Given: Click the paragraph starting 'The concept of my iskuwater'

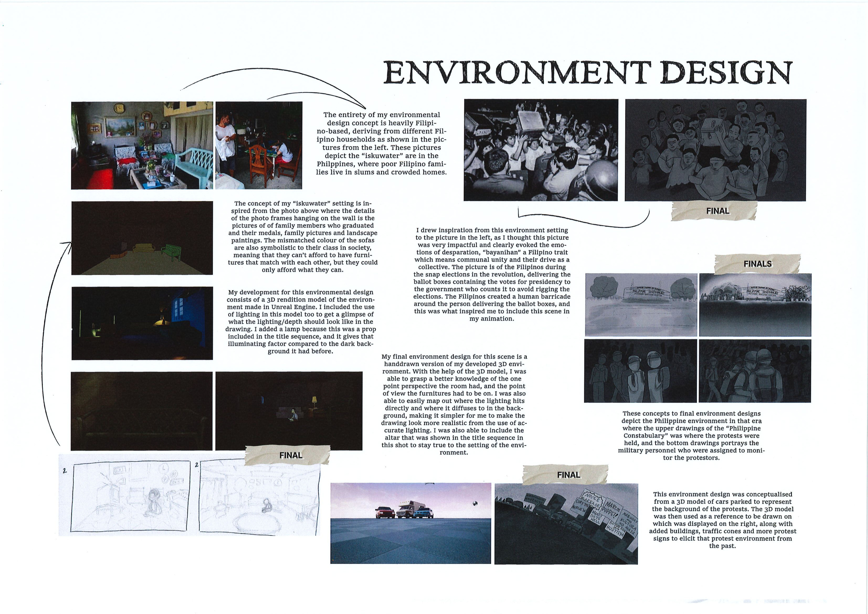Looking at the screenshot, I should coord(303,237).
